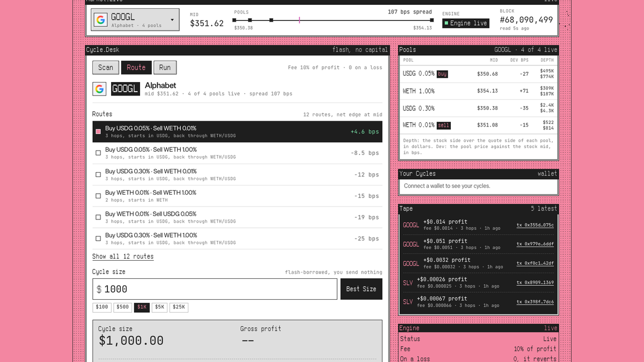644x362 pixels.
Task: Click the wallet label in Your Cycles header
Action: point(547,174)
